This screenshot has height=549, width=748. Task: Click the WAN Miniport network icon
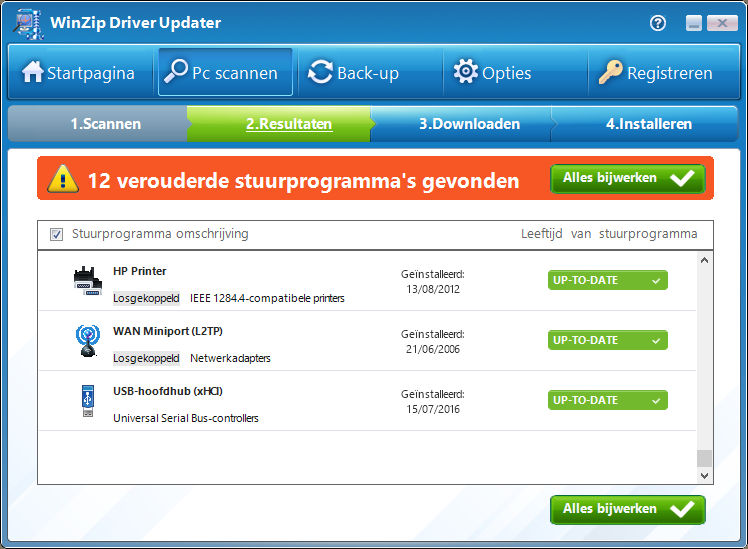pos(88,341)
